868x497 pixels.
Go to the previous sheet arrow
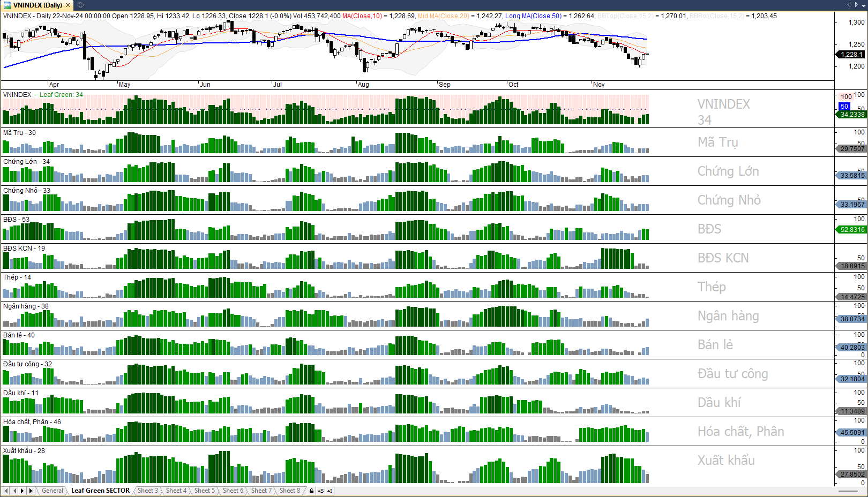(x=14, y=491)
